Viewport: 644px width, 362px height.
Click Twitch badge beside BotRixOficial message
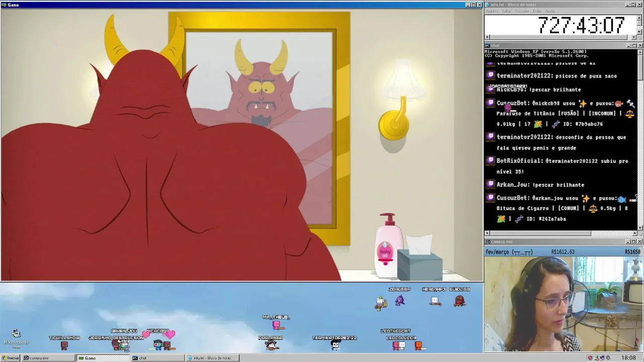pos(491,160)
